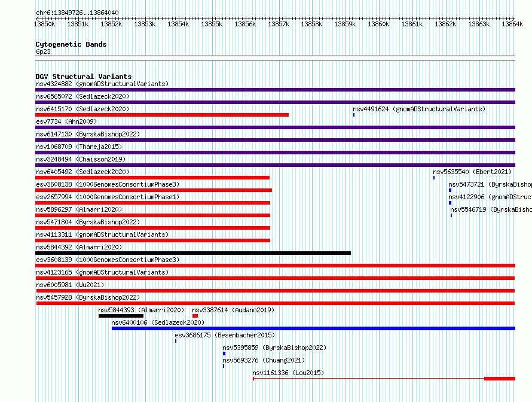Click the nsv4122906 label
532x402 pixels.
coord(490,197)
